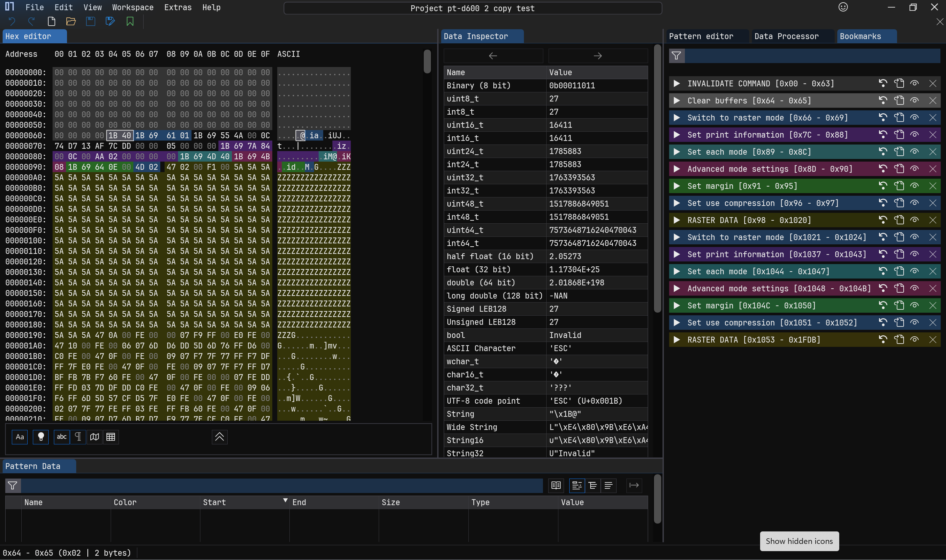Click the Bookmarks filter text field

812,56
